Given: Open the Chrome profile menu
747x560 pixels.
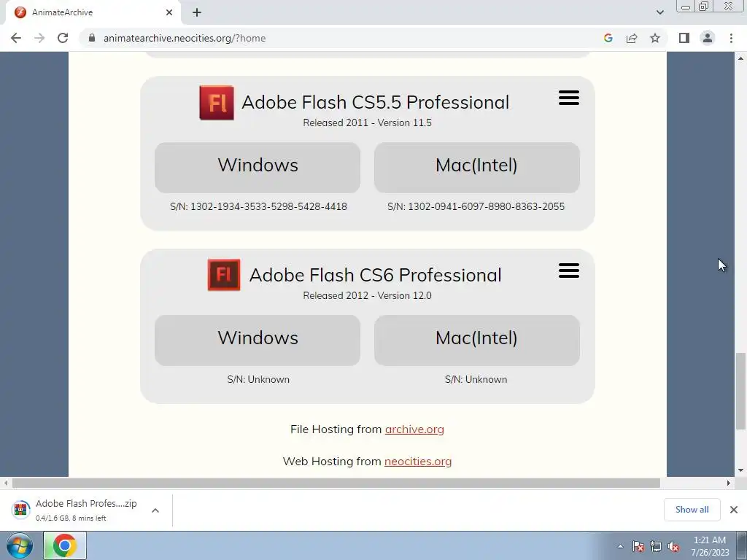Looking at the screenshot, I should 708,38.
